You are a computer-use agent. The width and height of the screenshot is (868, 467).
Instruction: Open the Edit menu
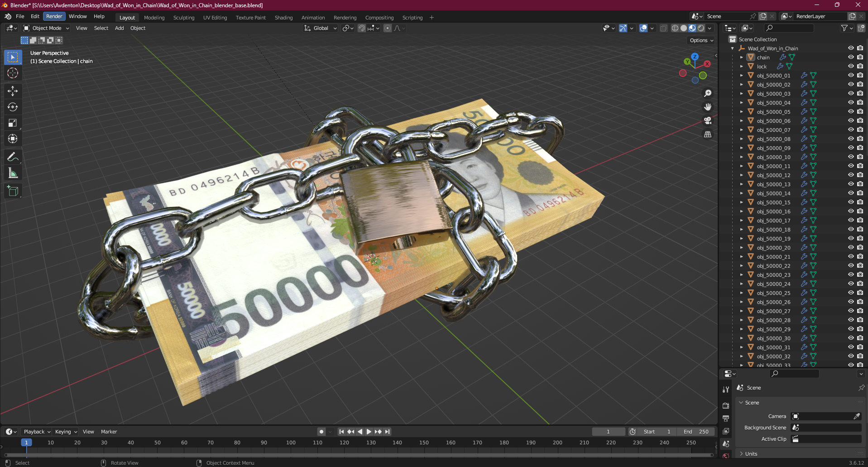click(35, 16)
